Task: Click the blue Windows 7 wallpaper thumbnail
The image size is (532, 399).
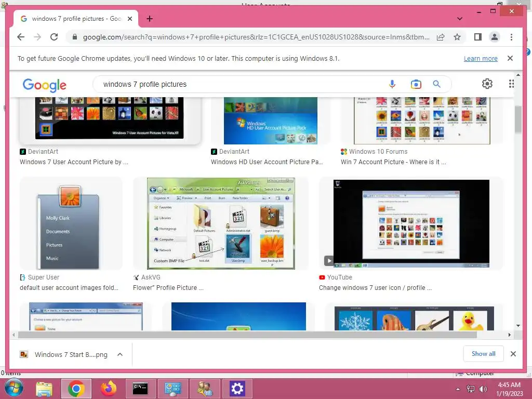Action: point(238,316)
